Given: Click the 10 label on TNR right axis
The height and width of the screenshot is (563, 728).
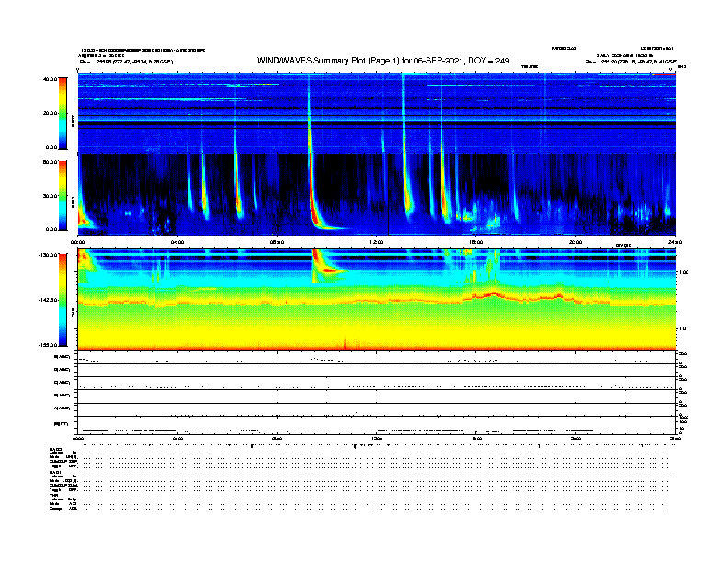Looking at the screenshot, I should pyautogui.click(x=682, y=328).
